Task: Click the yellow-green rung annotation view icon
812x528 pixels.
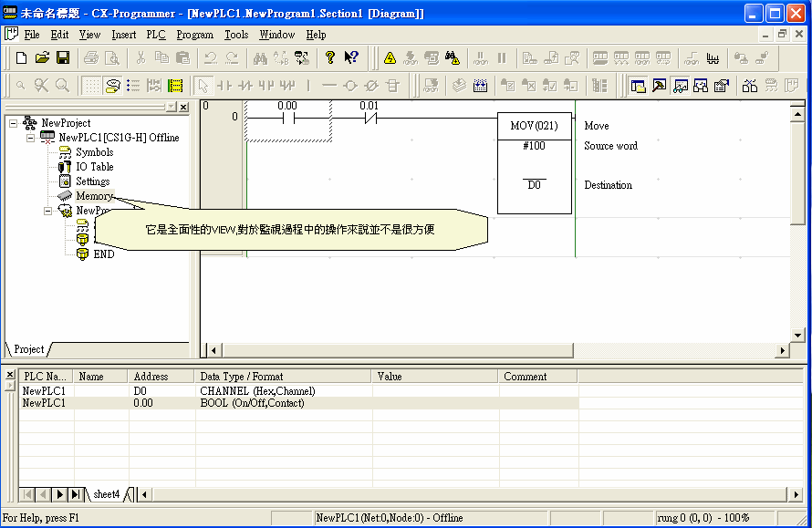Action: click(x=175, y=86)
